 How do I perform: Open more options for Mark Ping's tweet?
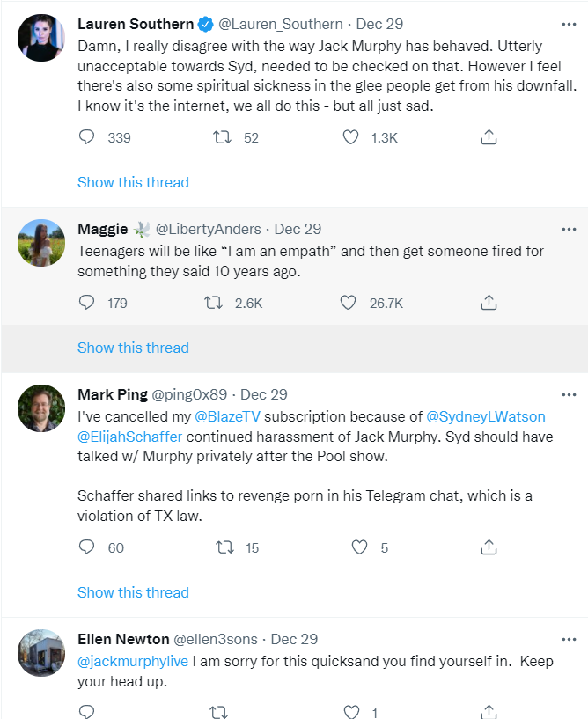tap(569, 395)
